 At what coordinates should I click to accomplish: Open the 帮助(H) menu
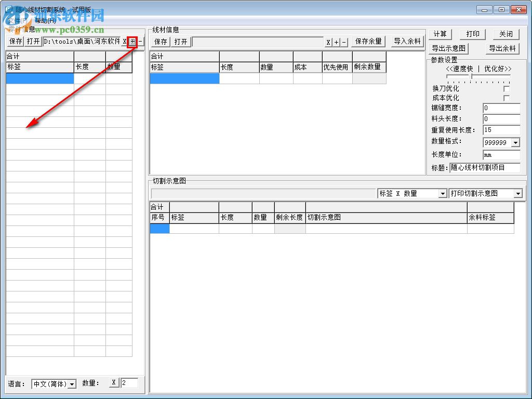(45, 21)
